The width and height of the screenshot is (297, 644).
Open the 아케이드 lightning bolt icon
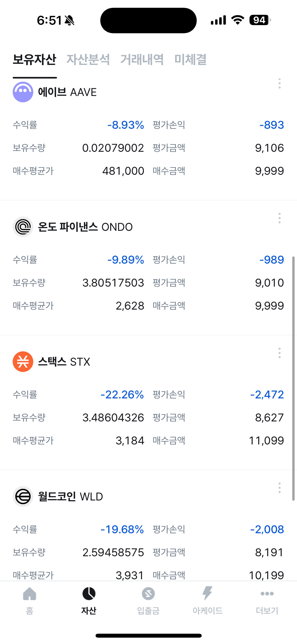point(208,593)
